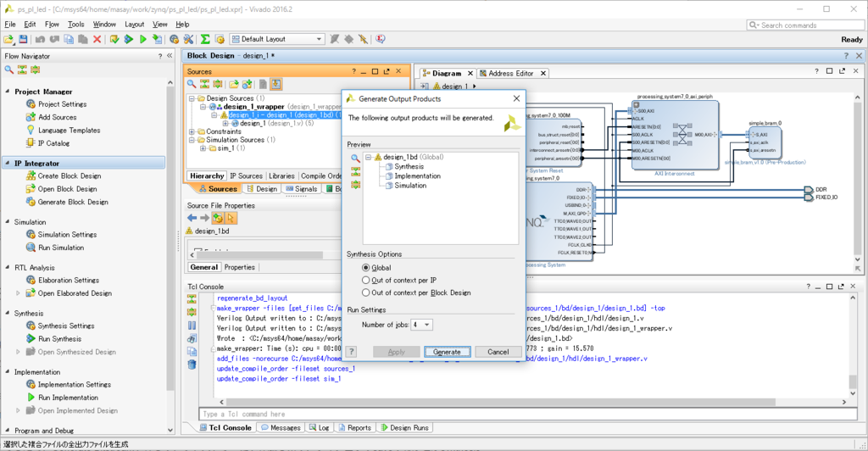Image resolution: width=868 pixels, height=451 pixels.
Task: Open the IP Catalog
Action: 53,143
